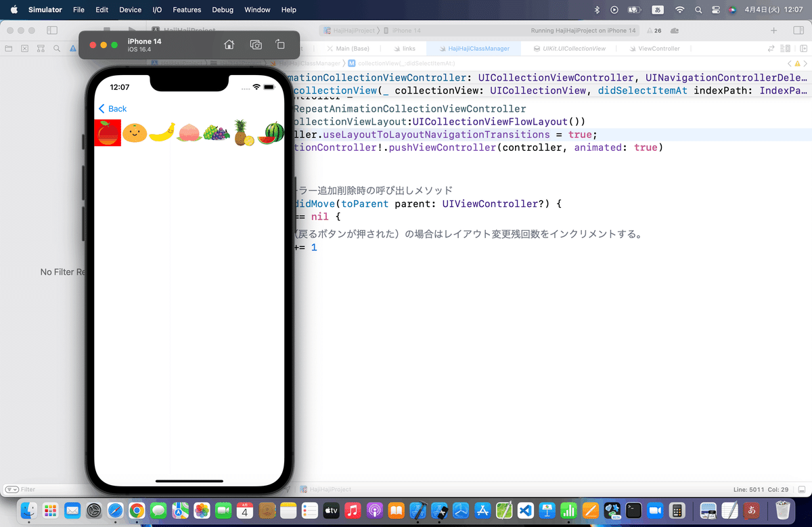The image size is (812, 527).
Task: Go to next issue chevron
Action: pyautogui.click(x=805, y=63)
